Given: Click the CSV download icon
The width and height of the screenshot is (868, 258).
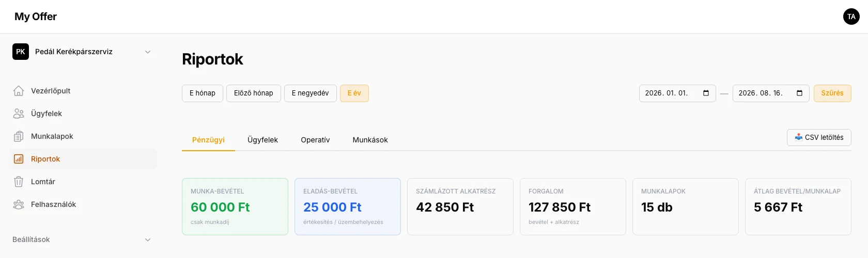Looking at the screenshot, I should pos(799,137).
